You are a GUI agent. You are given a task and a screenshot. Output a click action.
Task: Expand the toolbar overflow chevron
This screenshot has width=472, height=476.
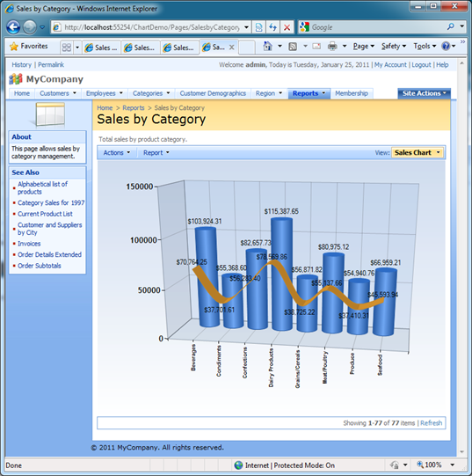(x=462, y=41)
